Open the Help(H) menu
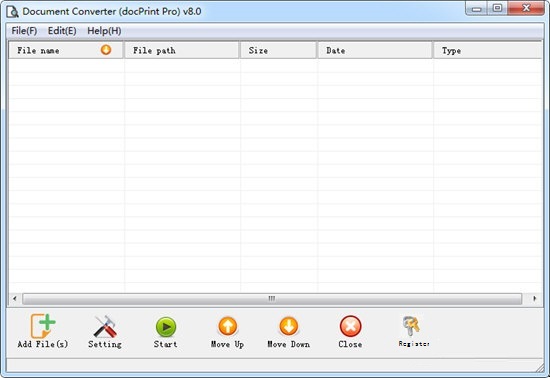Image resolution: width=550 pixels, height=378 pixels. click(x=104, y=31)
